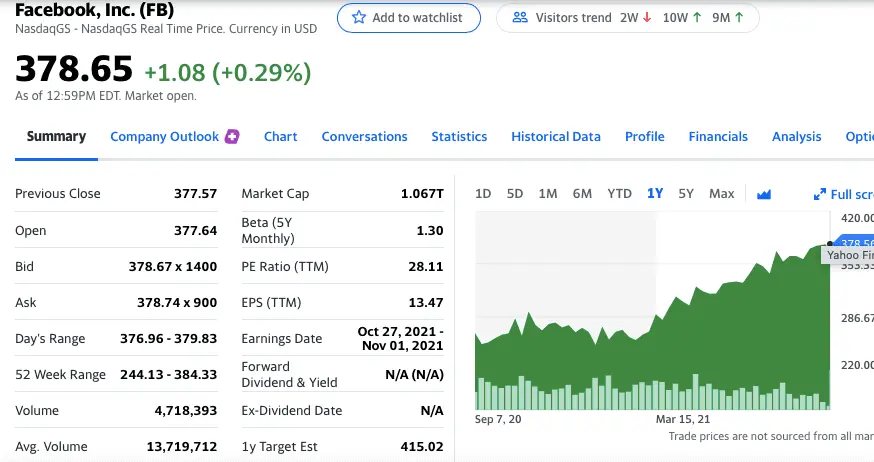Select the 5D chart range

pos(514,193)
